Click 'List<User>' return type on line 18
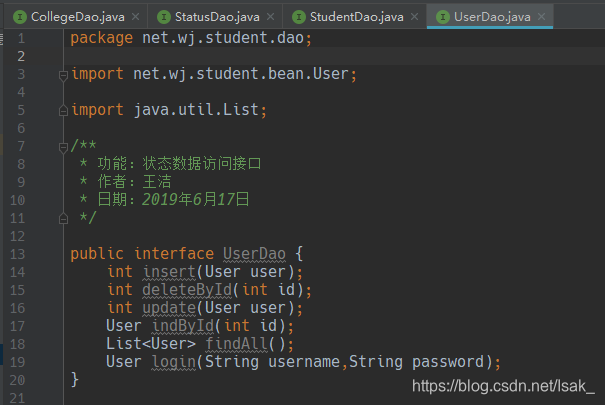Screen dimensions: 605x405 [x=151, y=344]
